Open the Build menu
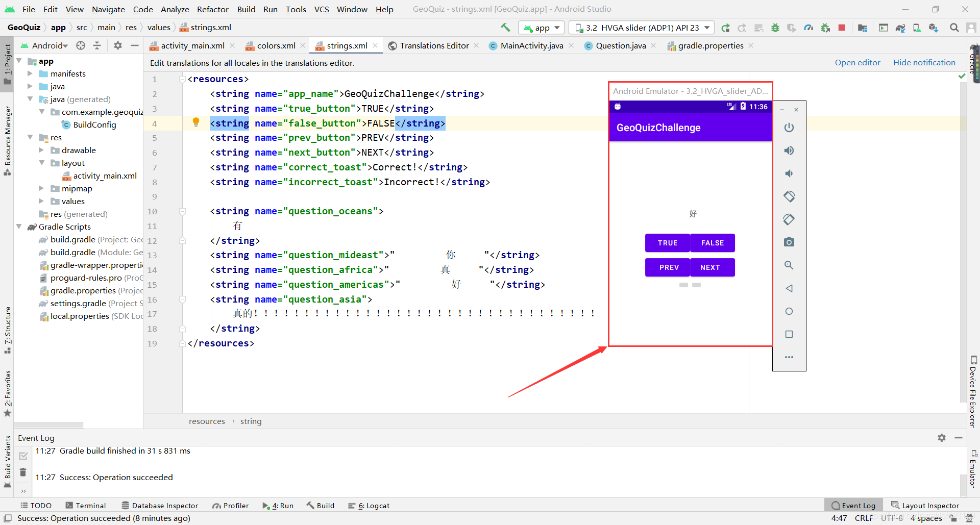 [246, 9]
